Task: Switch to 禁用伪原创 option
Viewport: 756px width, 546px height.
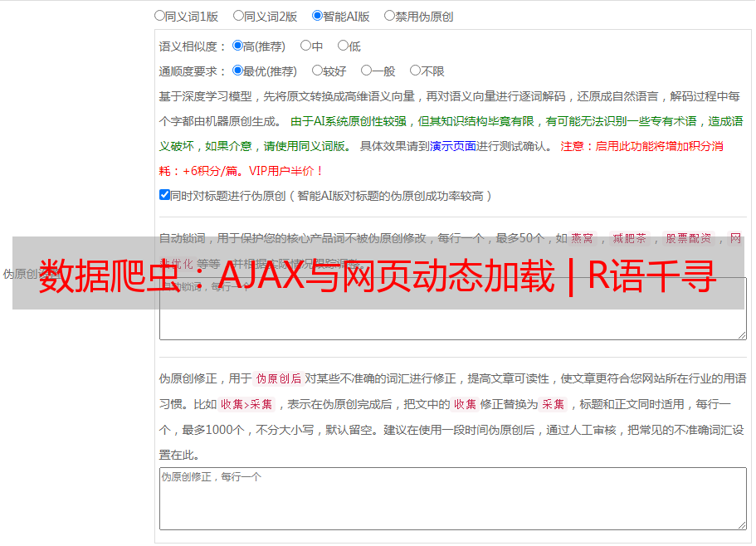Action: coord(389,16)
